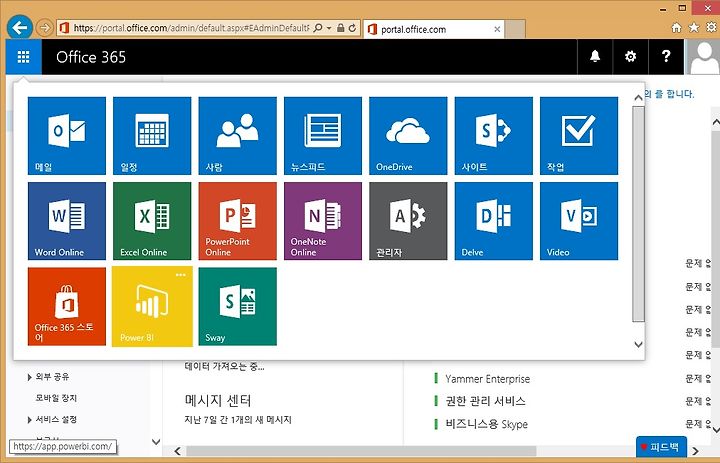Select 모바일 장치 in sidebar
Screen dimensions: 720x463
coord(56,398)
